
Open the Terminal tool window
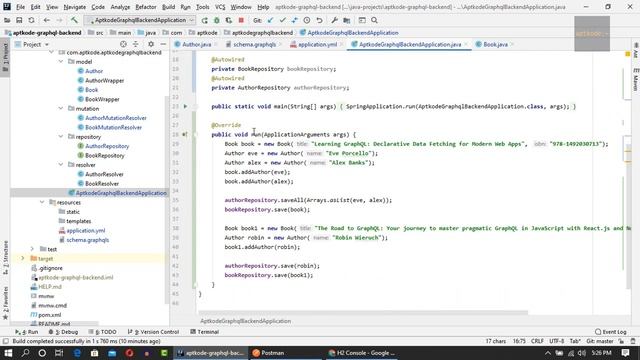click(205, 332)
